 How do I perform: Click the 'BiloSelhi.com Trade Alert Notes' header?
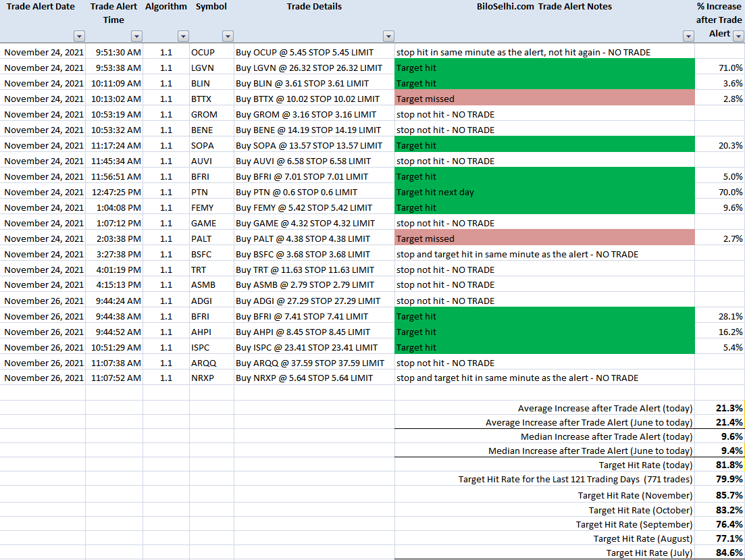pos(544,7)
